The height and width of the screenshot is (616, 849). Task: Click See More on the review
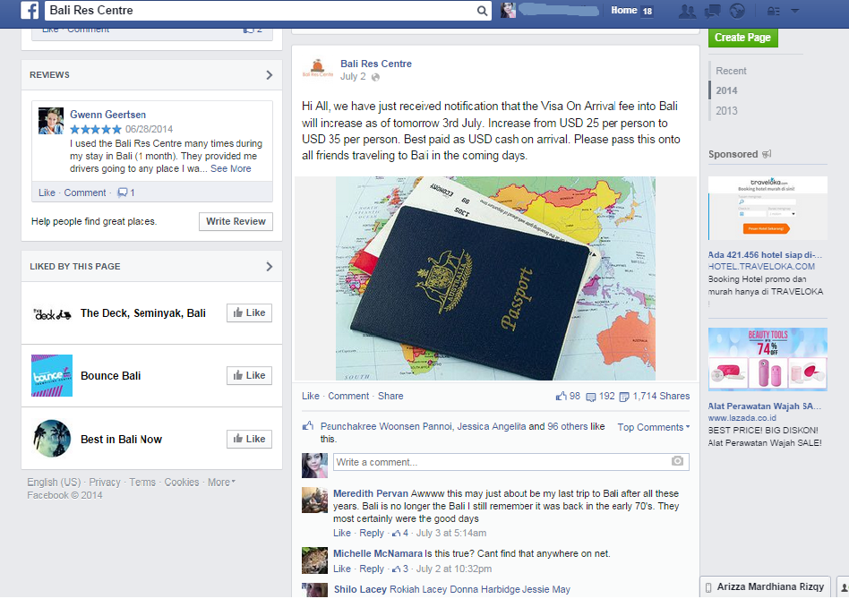tap(231, 169)
